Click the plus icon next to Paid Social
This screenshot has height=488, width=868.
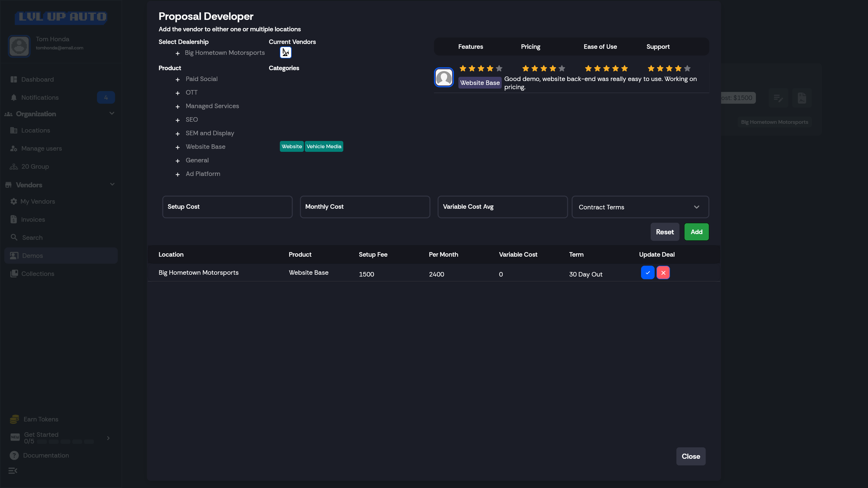(178, 80)
